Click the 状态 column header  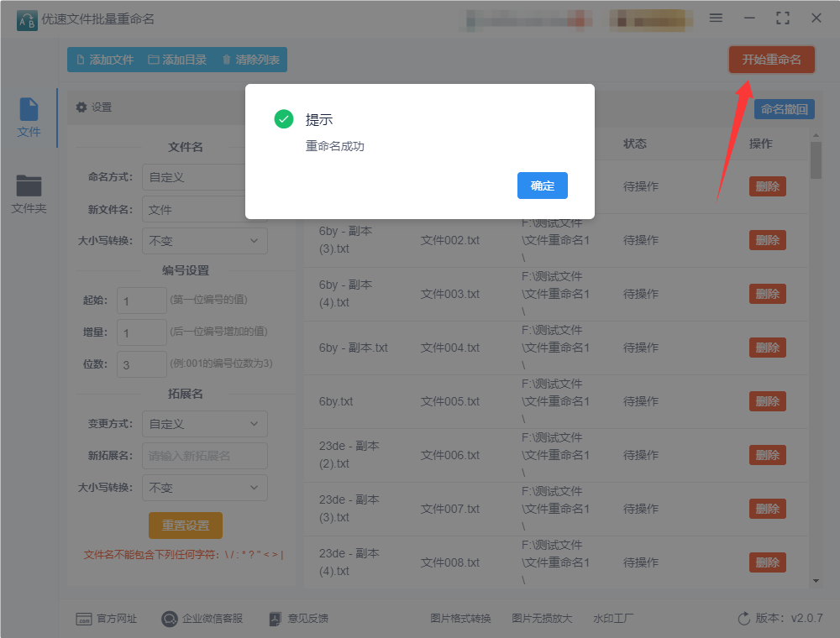pyautogui.click(x=635, y=144)
